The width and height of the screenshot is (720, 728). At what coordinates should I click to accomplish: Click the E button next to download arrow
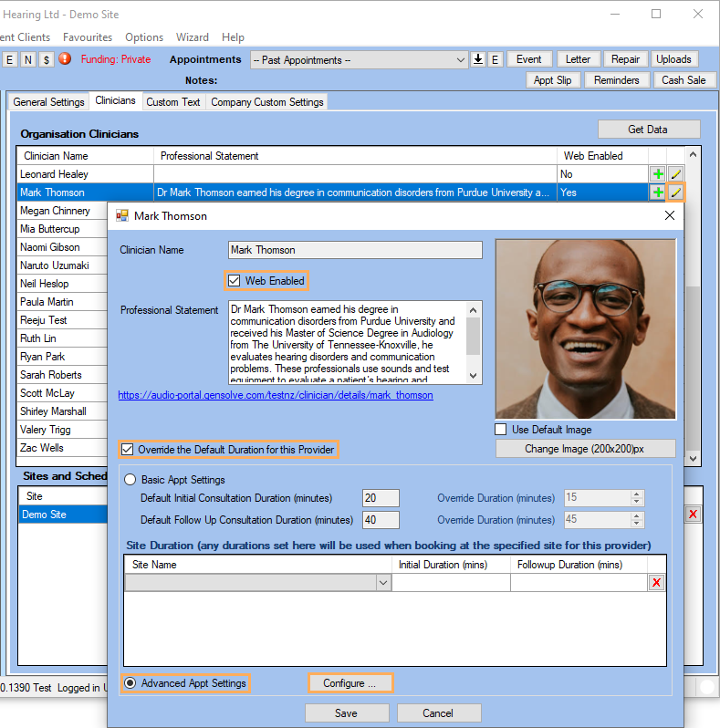click(x=496, y=59)
